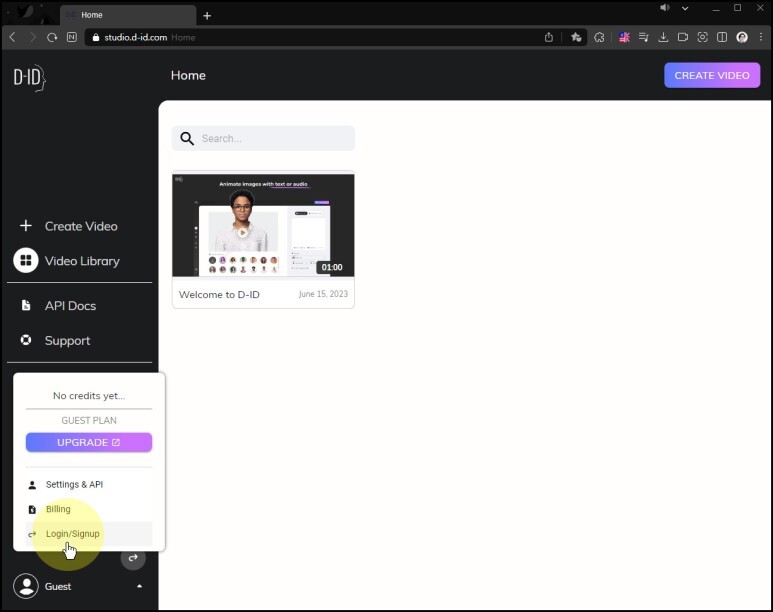
Task: Go back with the browser back arrow
Action: [13, 37]
